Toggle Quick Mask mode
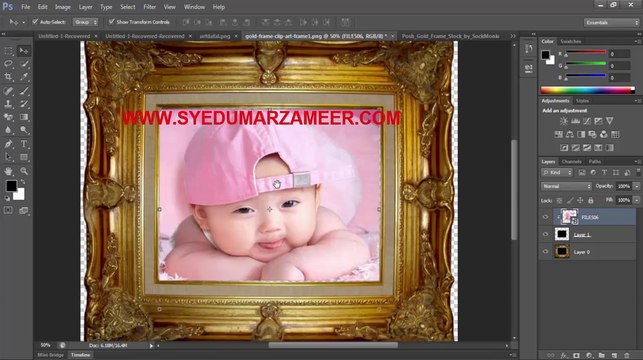Screen dimensions: 643x360 tap(8, 210)
